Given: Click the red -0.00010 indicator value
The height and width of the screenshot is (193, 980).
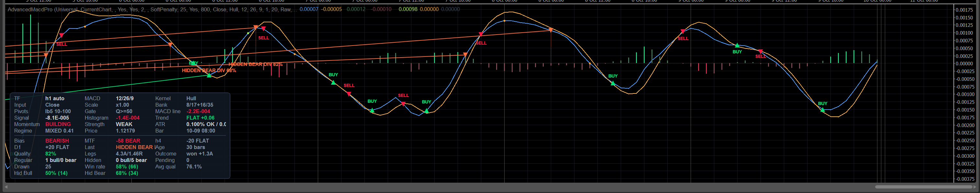Looking at the screenshot, I should 381,9.
